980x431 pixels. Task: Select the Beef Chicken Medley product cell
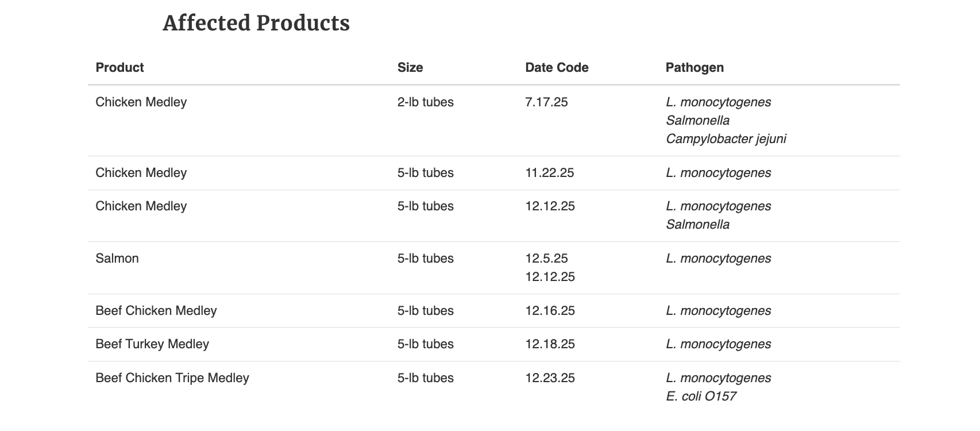[156, 311]
